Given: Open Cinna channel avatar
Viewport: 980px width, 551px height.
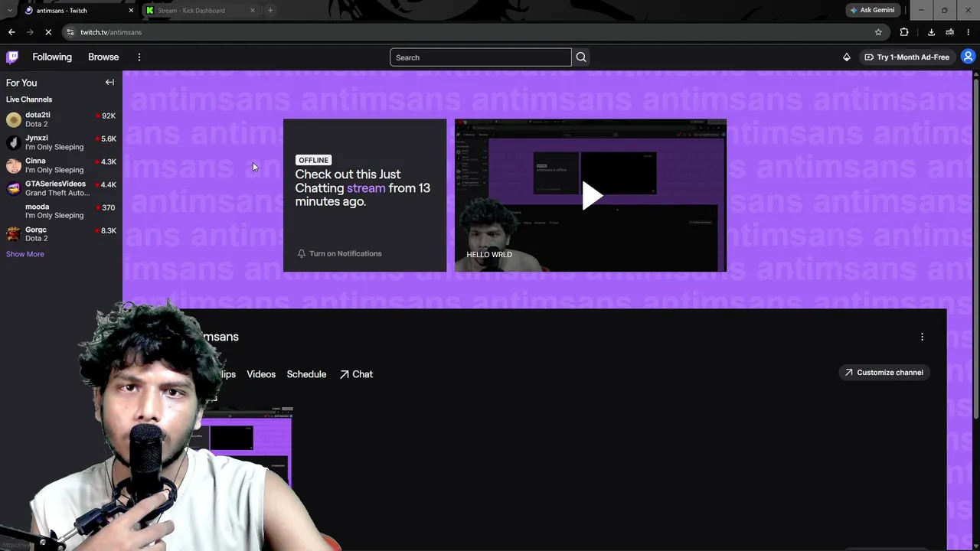Looking at the screenshot, I should tap(14, 165).
